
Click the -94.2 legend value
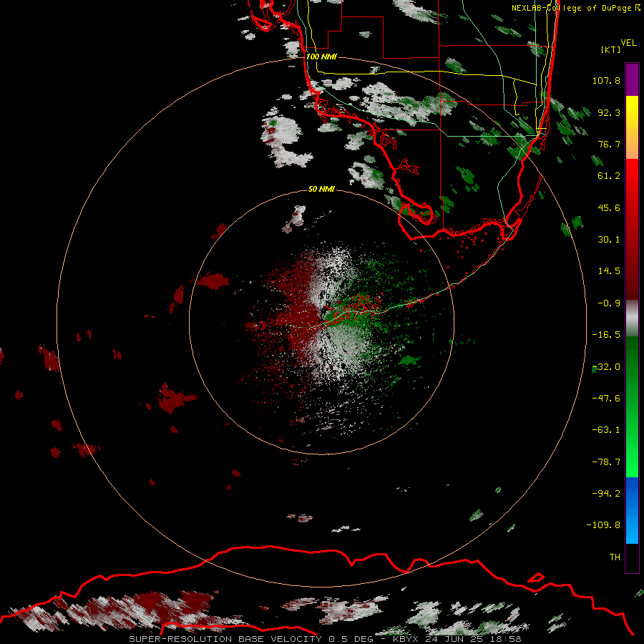tap(606, 493)
